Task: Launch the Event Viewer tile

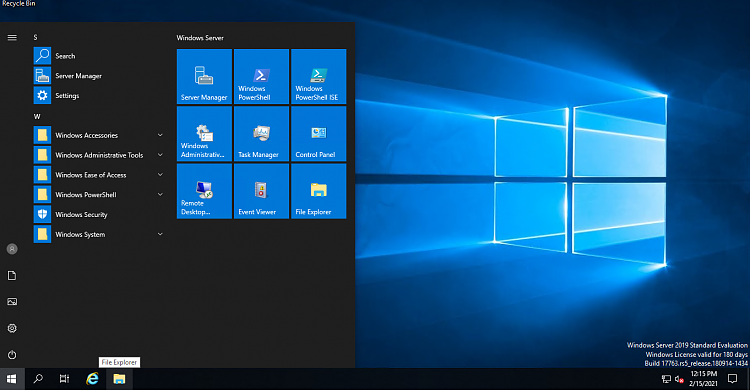Action: (x=262, y=191)
